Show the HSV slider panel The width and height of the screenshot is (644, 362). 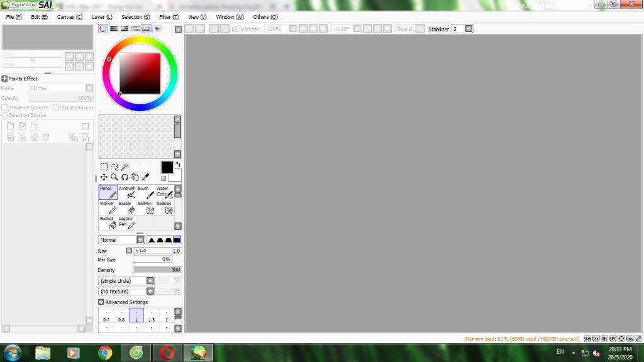click(125, 28)
